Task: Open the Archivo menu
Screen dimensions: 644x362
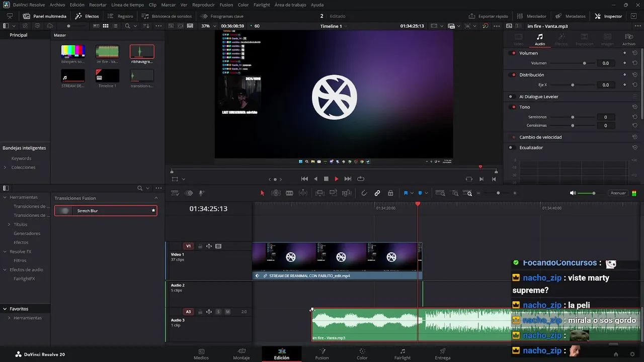Action: 57,5
